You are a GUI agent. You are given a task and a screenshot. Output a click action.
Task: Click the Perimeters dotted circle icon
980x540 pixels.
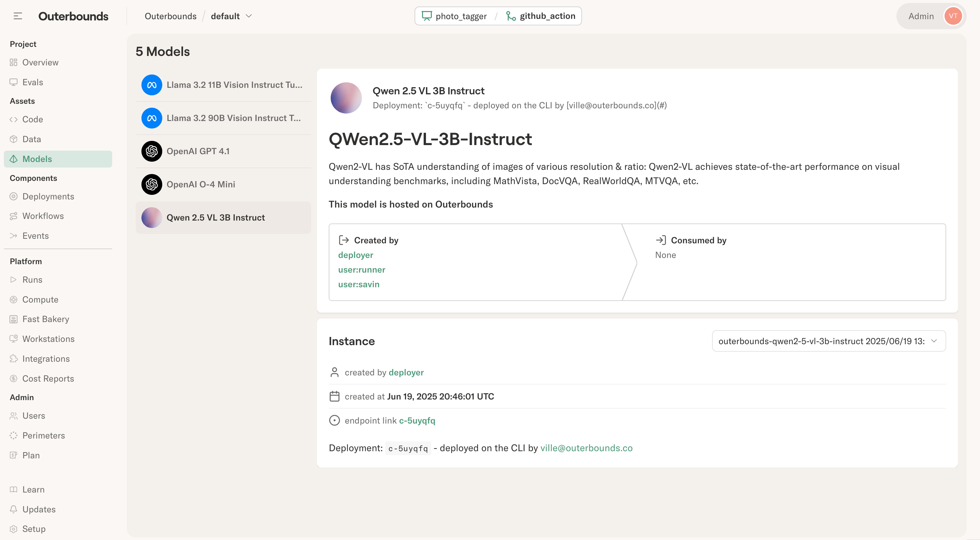(x=14, y=435)
